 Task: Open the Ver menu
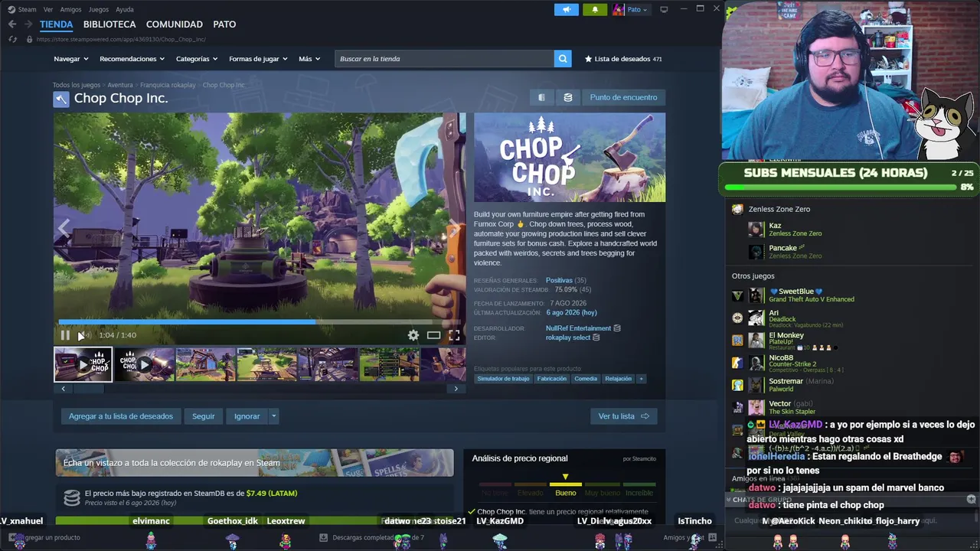[x=48, y=10]
